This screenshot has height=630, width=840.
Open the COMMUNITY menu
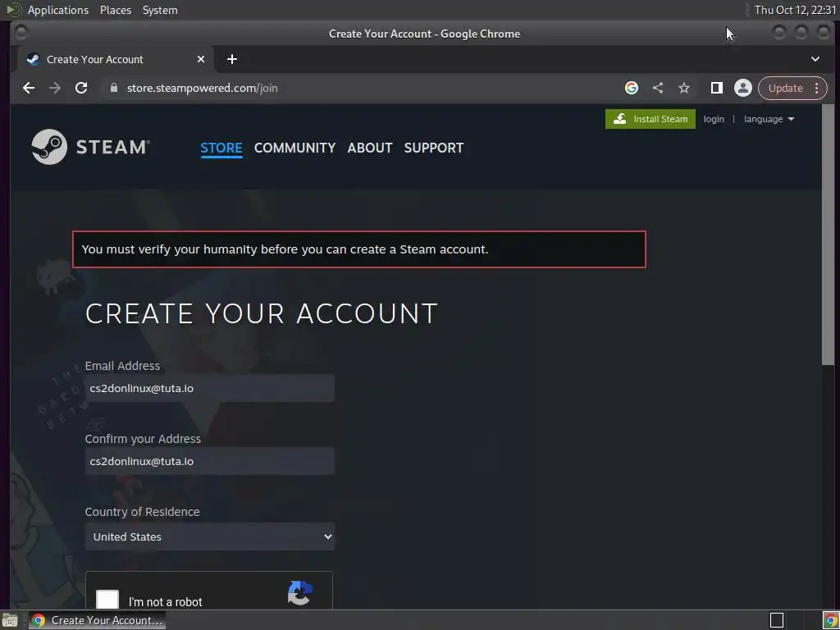pyautogui.click(x=294, y=148)
